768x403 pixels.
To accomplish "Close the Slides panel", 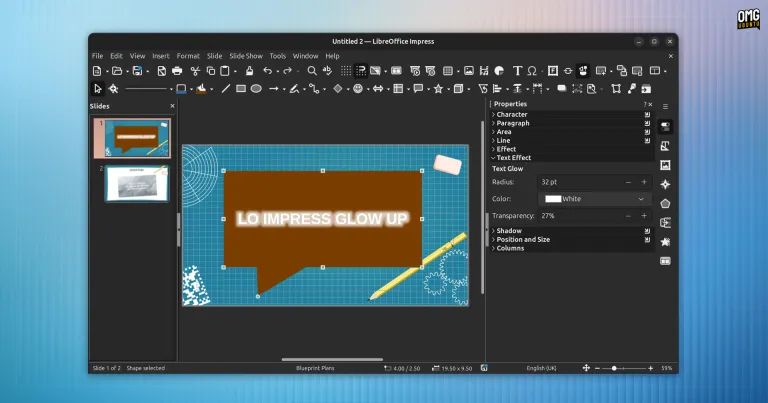I will [172, 106].
